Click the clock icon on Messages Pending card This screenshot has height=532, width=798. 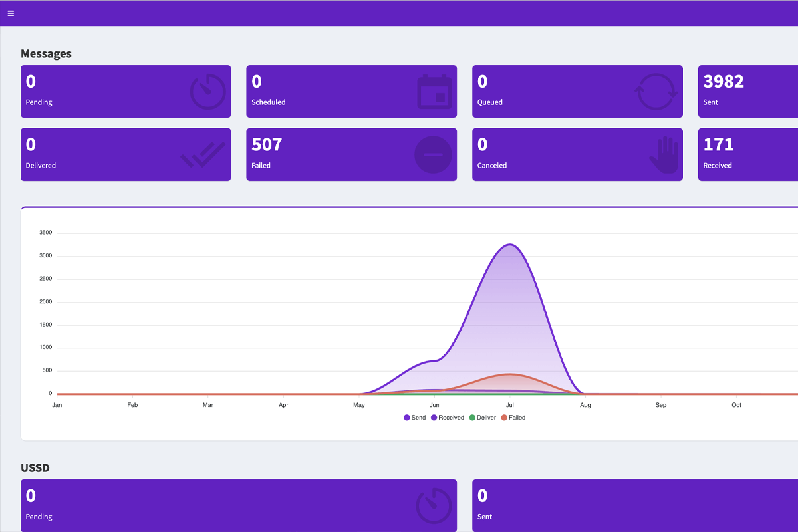pos(208,92)
